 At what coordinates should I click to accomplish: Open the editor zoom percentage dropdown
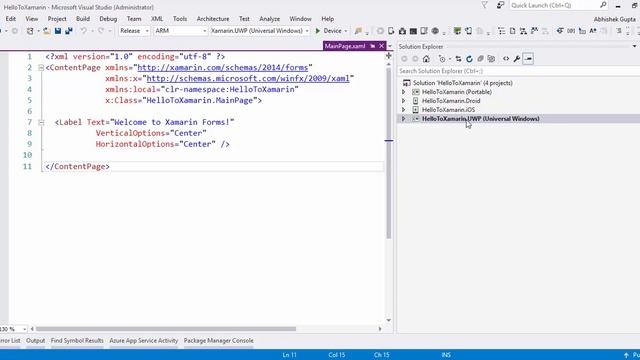[24, 329]
